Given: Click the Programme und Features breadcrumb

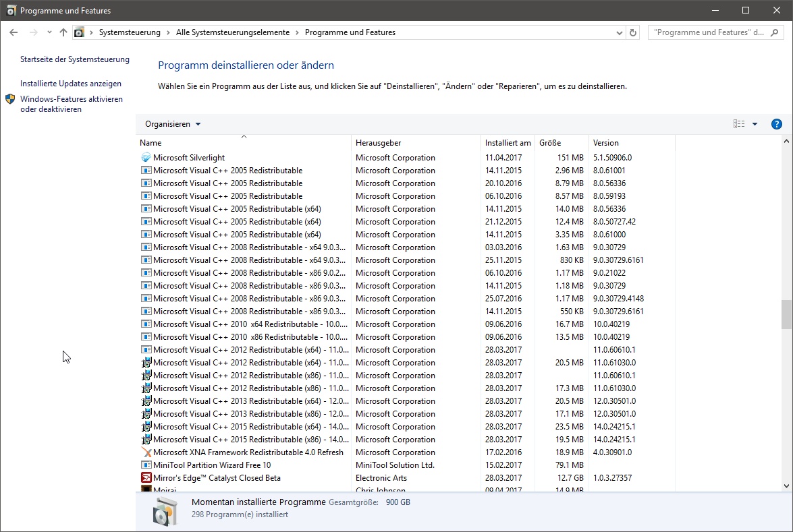Looking at the screenshot, I should [x=350, y=32].
